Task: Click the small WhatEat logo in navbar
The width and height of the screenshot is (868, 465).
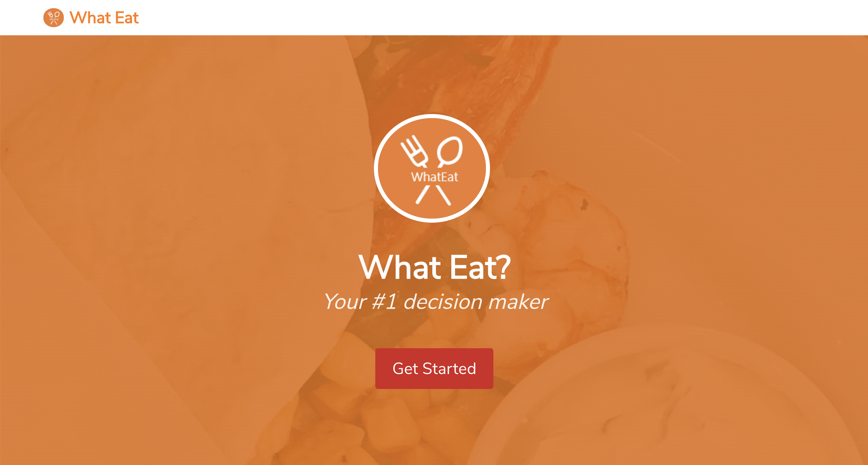Action: pyautogui.click(x=54, y=18)
